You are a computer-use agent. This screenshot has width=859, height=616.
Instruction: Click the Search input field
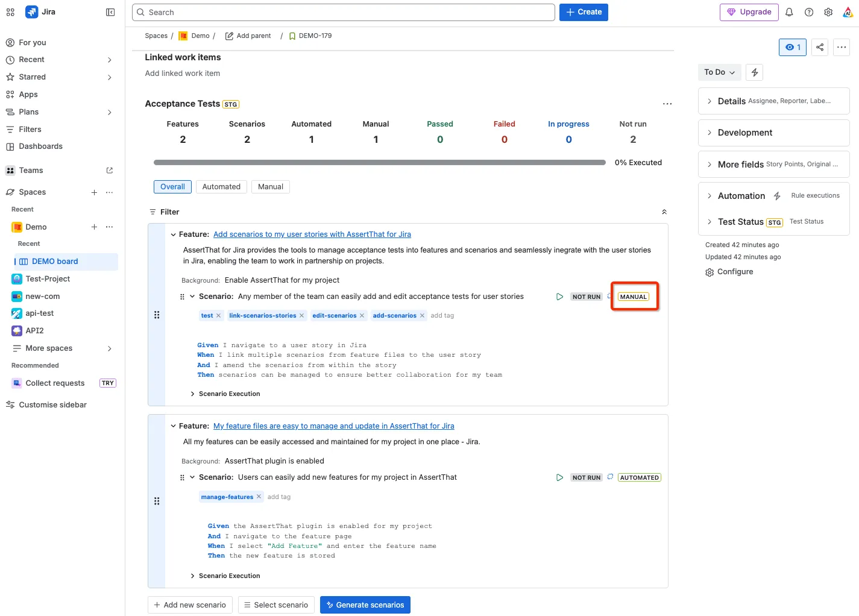click(x=344, y=12)
